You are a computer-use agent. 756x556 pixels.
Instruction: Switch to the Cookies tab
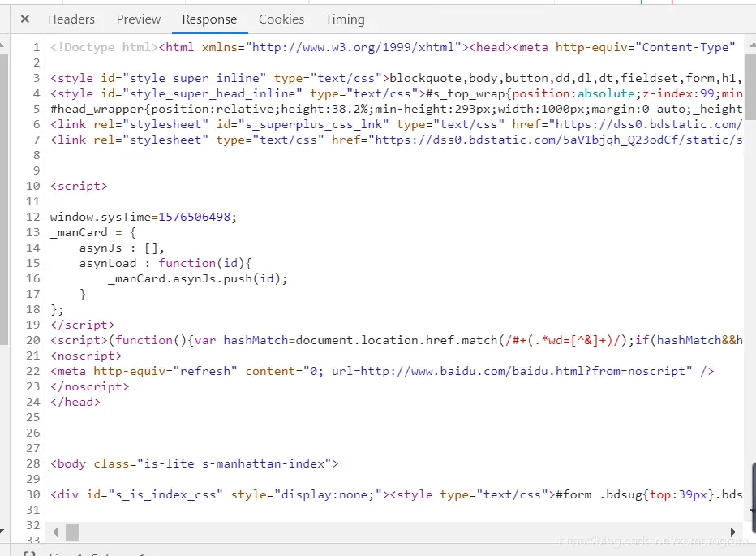point(281,19)
